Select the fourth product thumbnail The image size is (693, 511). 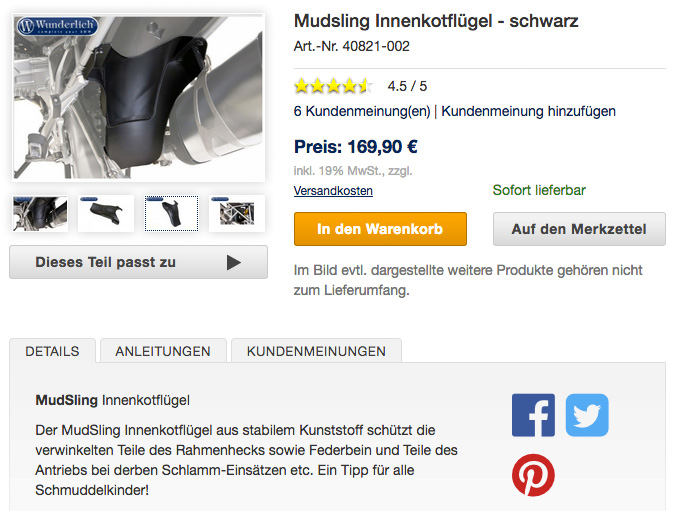point(237,213)
